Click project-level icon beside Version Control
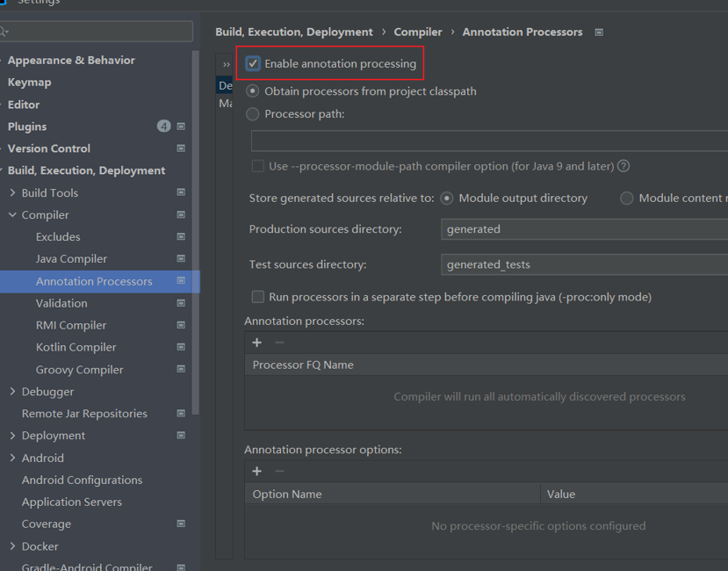Image resolution: width=728 pixels, height=571 pixels. (x=181, y=148)
